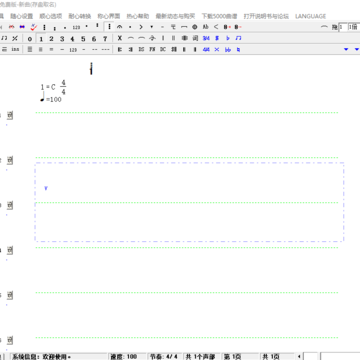Insert a natural accidental icon

coord(238,49)
